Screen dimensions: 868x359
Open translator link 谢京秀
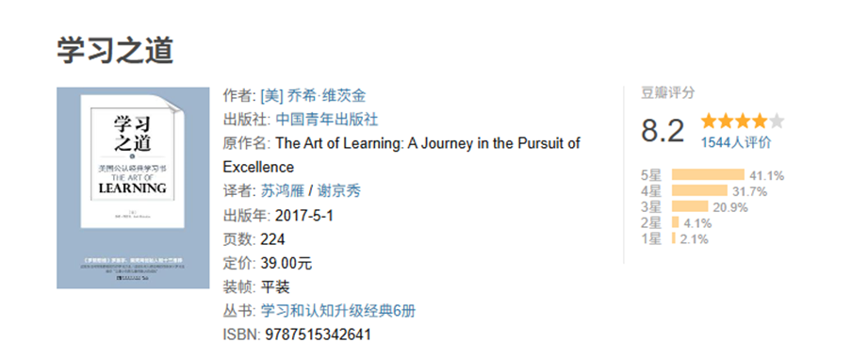[x=338, y=191]
